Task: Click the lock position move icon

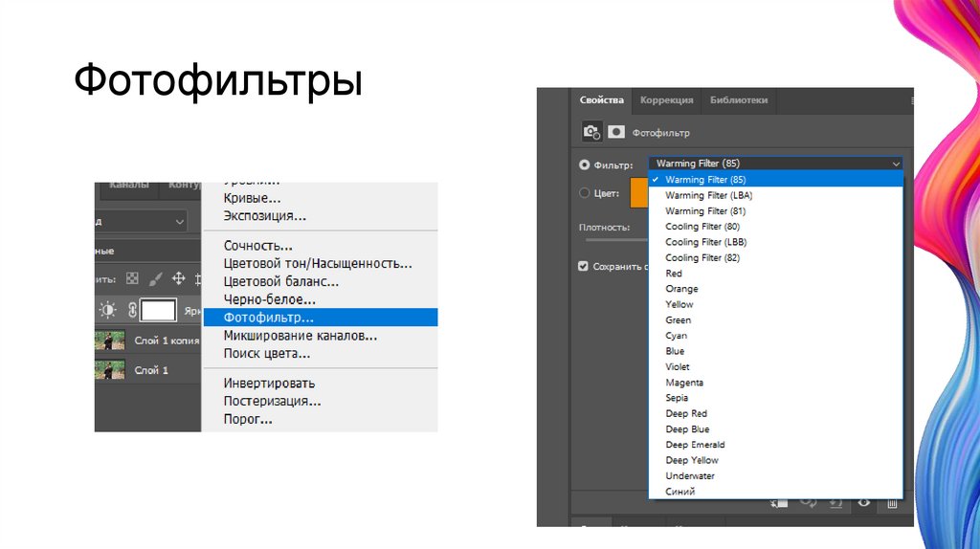Action: pos(179,278)
